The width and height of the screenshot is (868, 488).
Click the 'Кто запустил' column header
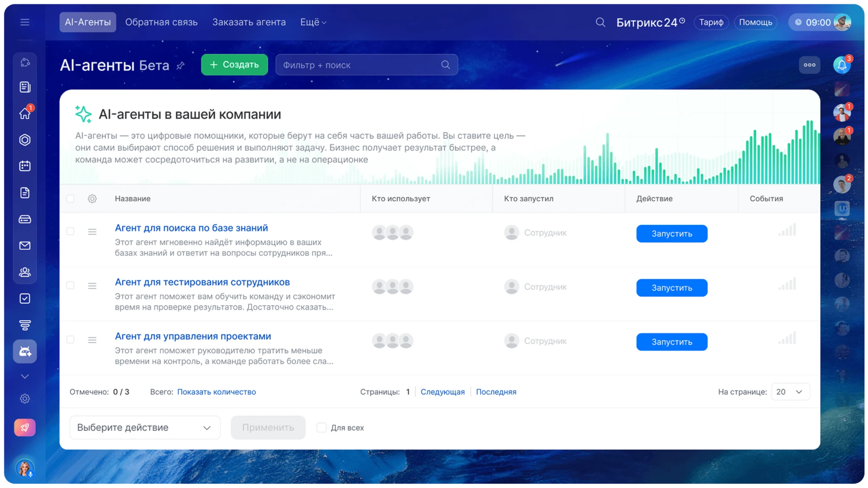(x=529, y=199)
